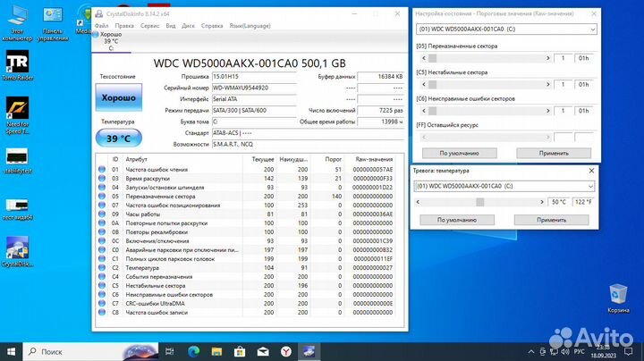This screenshot has width=644, height=361.
Task: Click the Поиск taskbar search box
Action: point(90,351)
